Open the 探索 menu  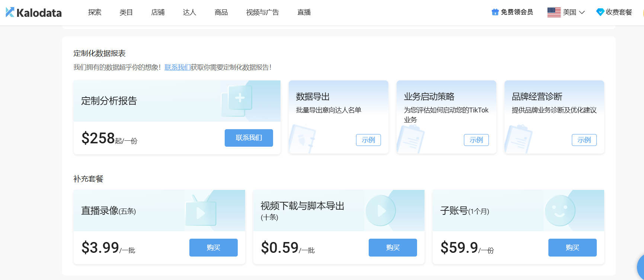(95, 12)
